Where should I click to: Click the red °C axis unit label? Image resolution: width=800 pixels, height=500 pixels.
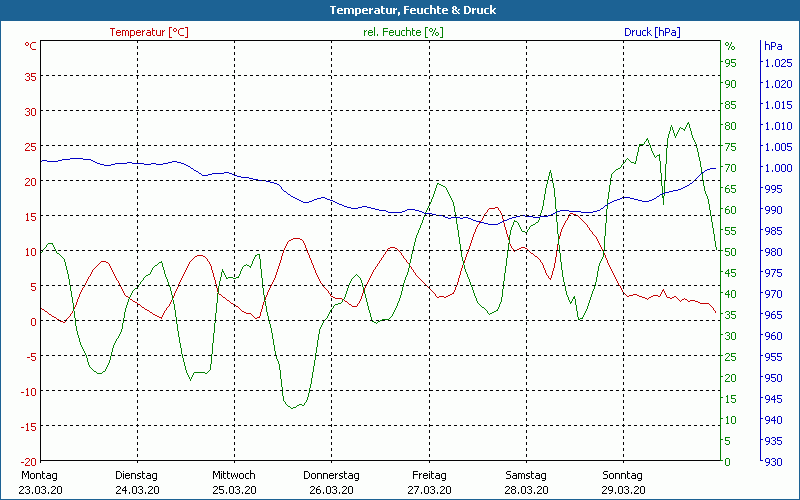point(31,46)
